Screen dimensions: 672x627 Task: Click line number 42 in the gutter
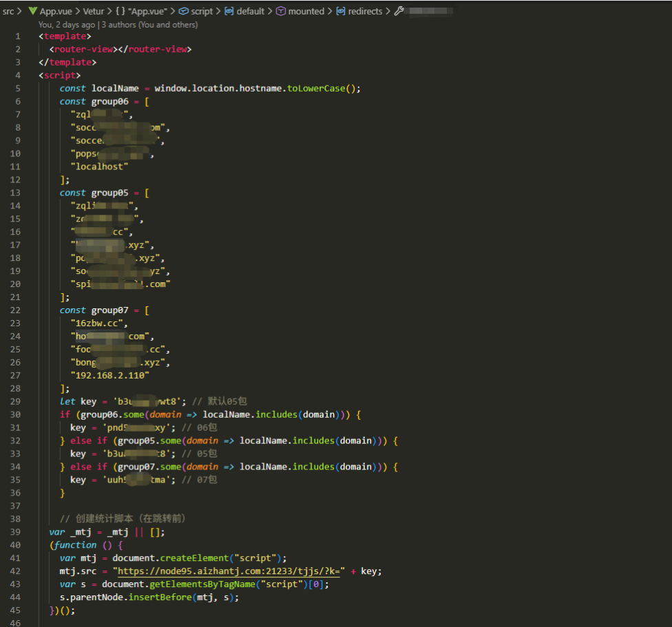point(15,571)
